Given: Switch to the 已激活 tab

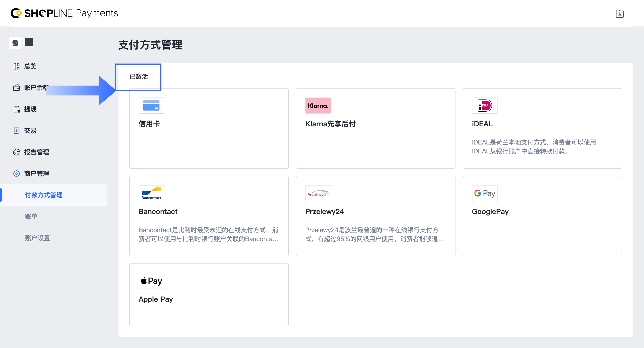Looking at the screenshot, I should (138, 77).
